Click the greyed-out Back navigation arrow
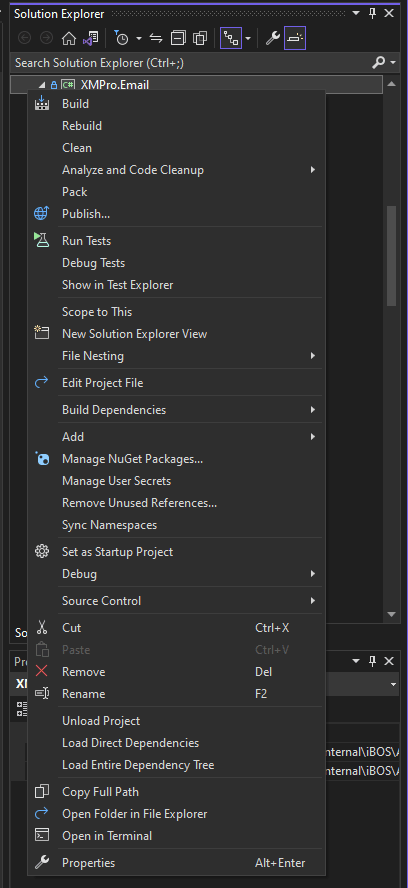Screen dimensions: 408x888 pos(24,39)
